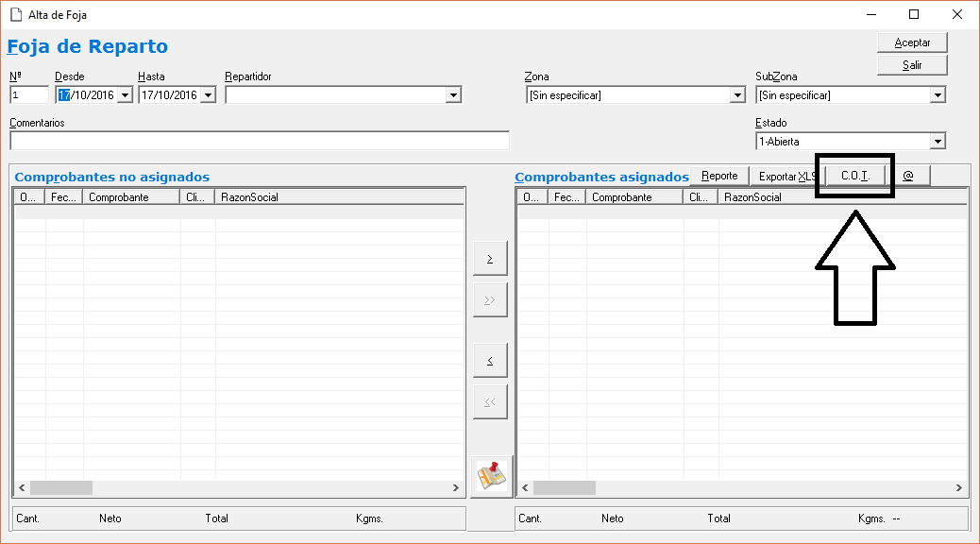Expand the Repartidor dropdown
The image size is (980, 544).
(453, 95)
